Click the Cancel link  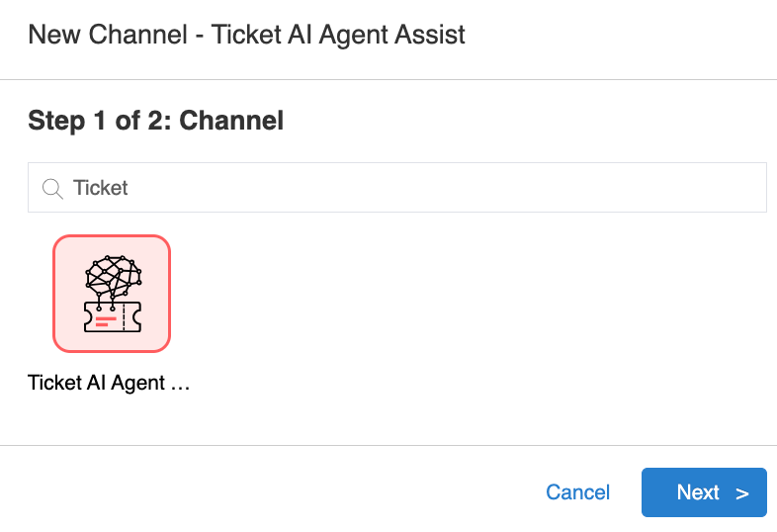(578, 492)
